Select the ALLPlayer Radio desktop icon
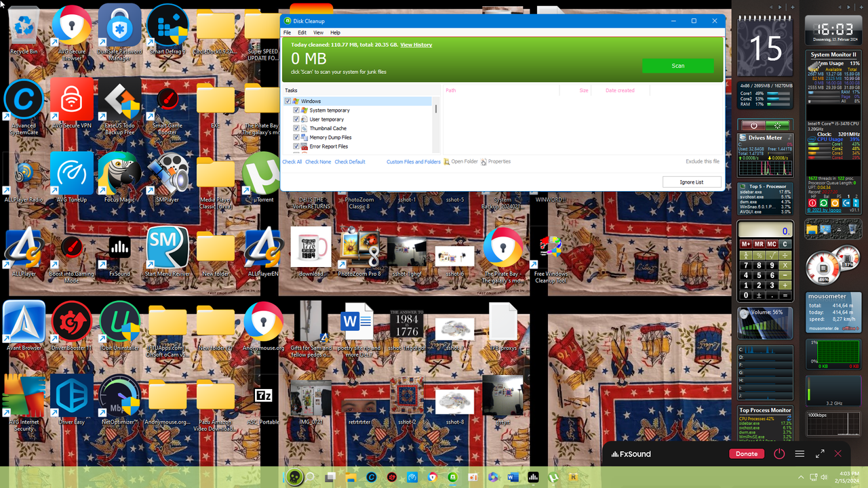This screenshot has height=488, width=868. (24, 178)
